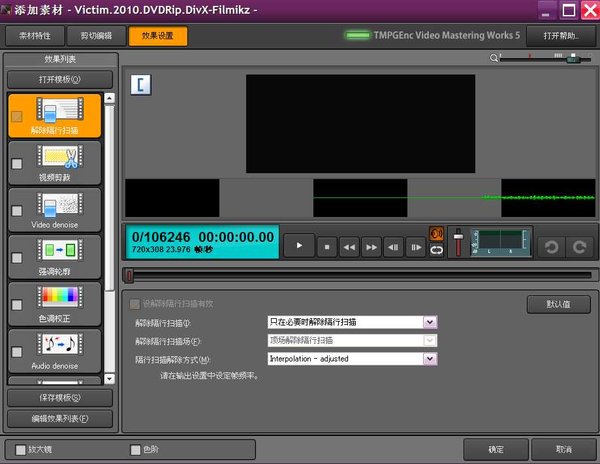The width and height of the screenshot is (600, 464).
Task: Click the bracket marker icon above preview
Action: coord(142,85)
